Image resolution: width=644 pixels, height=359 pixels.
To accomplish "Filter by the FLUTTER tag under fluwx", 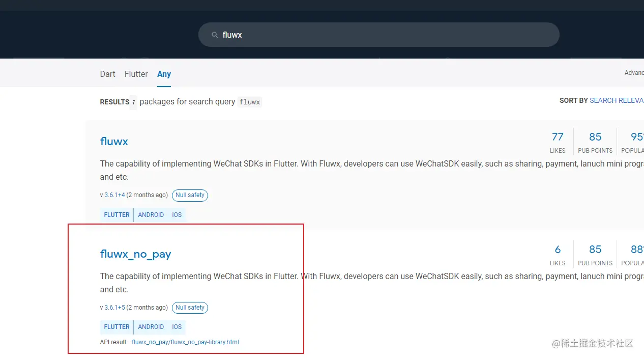I will pyautogui.click(x=116, y=214).
